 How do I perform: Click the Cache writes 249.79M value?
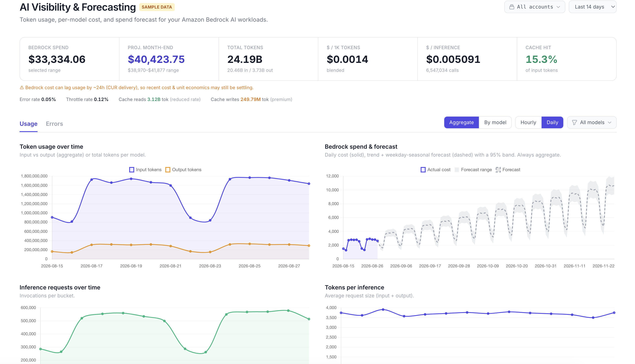click(250, 100)
